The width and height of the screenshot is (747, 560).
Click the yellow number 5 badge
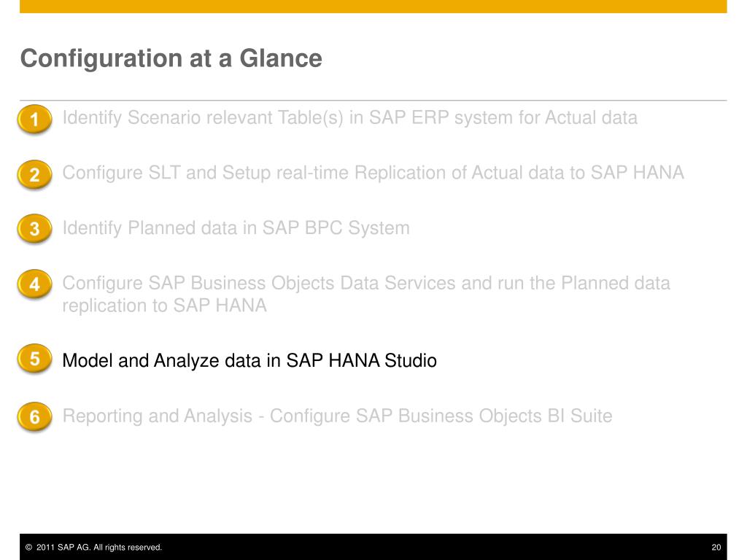point(35,358)
